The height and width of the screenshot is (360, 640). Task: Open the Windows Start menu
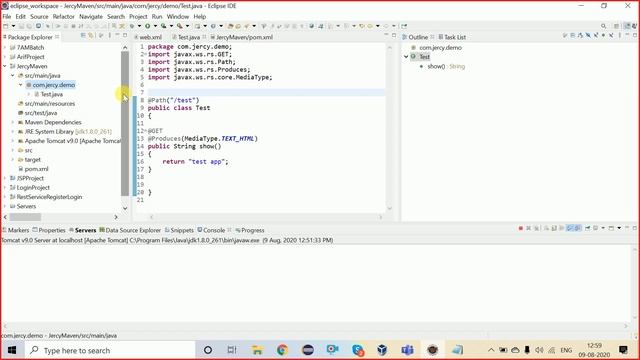click(12, 350)
